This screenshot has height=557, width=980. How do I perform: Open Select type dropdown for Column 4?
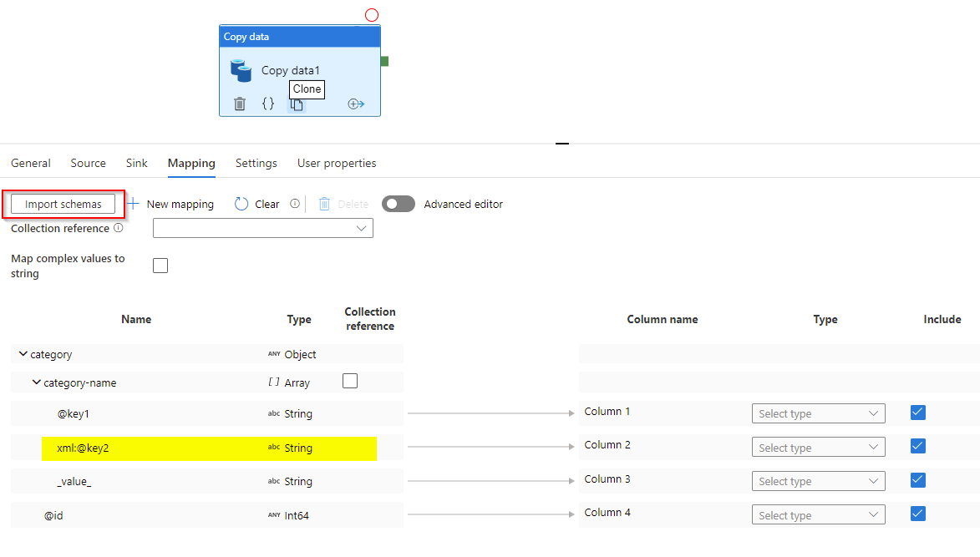[818, 514]
